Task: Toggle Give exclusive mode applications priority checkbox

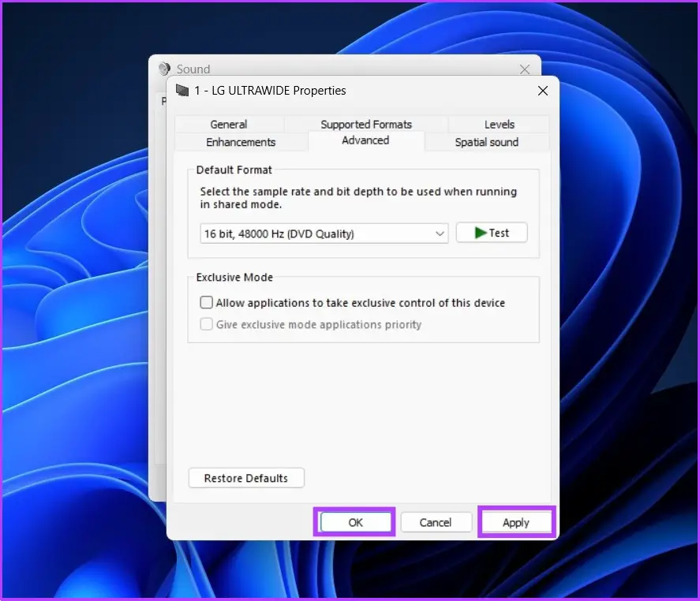Action: point(207,324)
